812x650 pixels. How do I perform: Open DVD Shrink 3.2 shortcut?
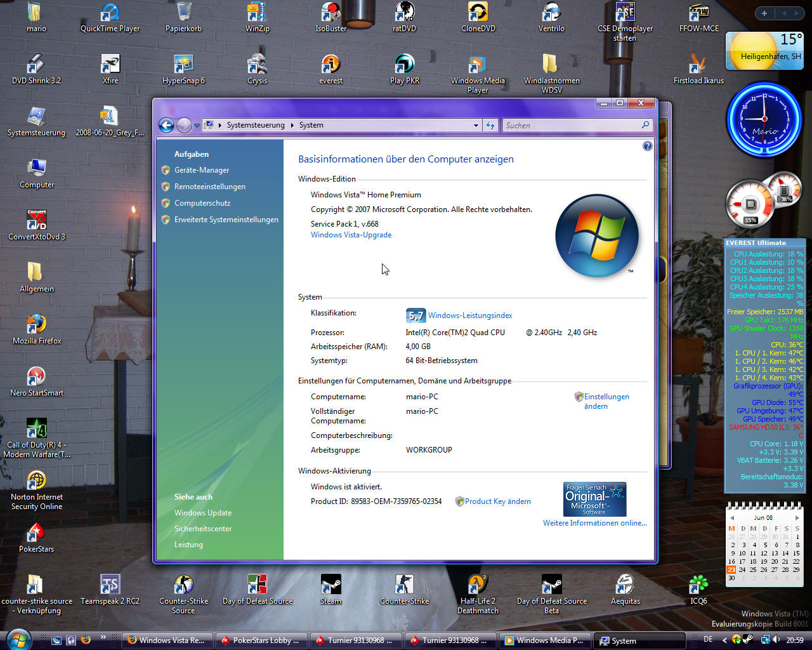pyautogui.click(x=36, y=69)
